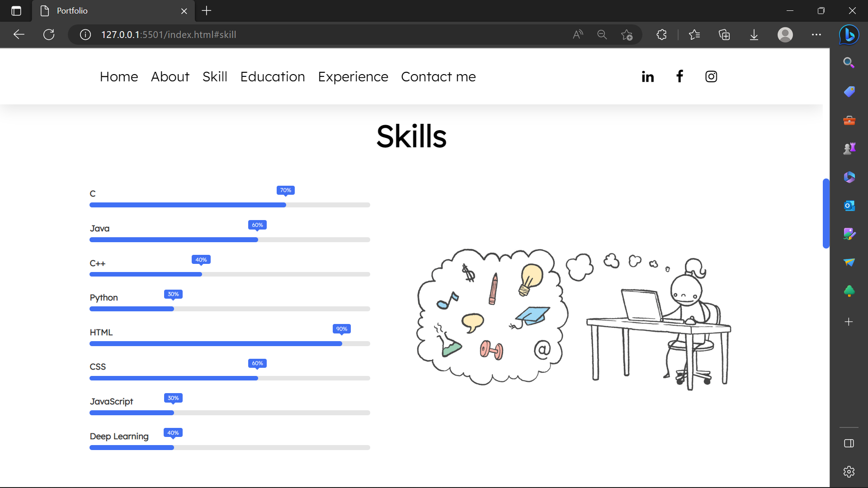The image size is (868, 488).
Task: Click the Facebook social icon
Action: pos(679,76)
